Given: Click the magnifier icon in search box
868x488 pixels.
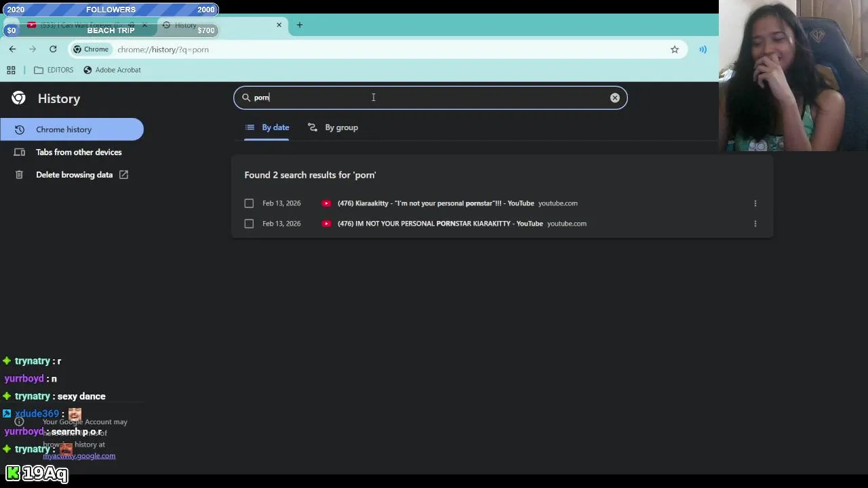Looking at the screenshot, I should (x=246, y=98).
